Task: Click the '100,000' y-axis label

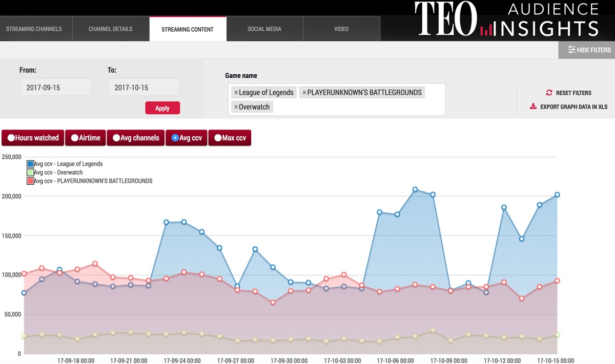Action: pos(11,275)
